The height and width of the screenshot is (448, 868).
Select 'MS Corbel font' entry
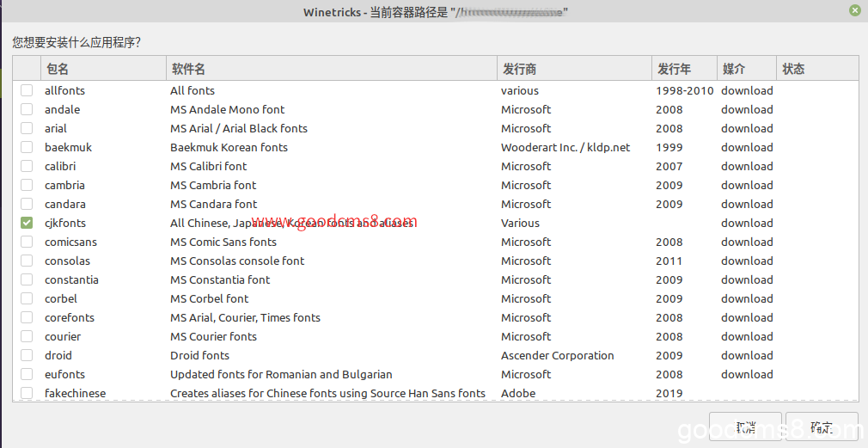tap(209, 298)
